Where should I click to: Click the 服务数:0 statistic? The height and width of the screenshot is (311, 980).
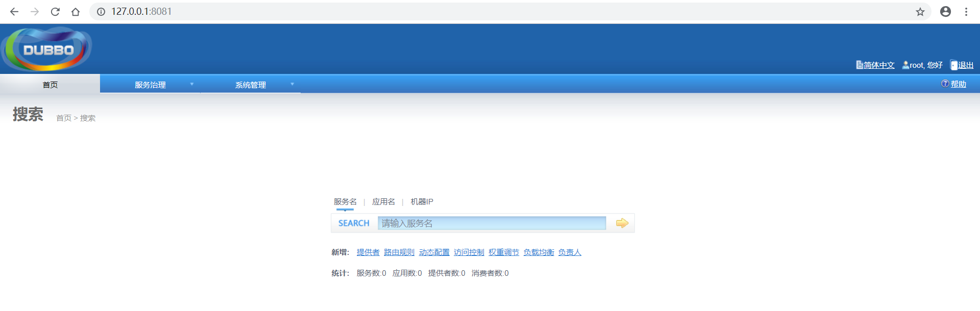click(371, 273)
